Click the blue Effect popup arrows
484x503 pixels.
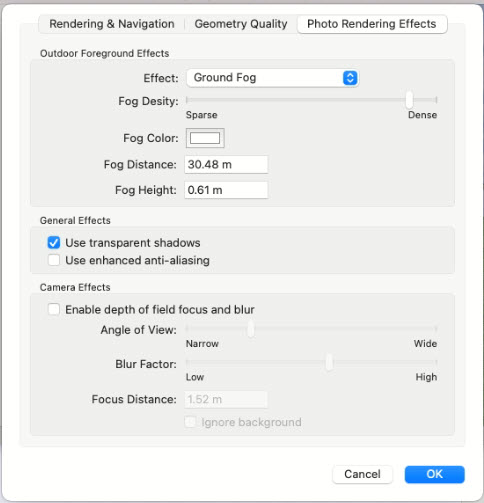[x=350, y=78]
